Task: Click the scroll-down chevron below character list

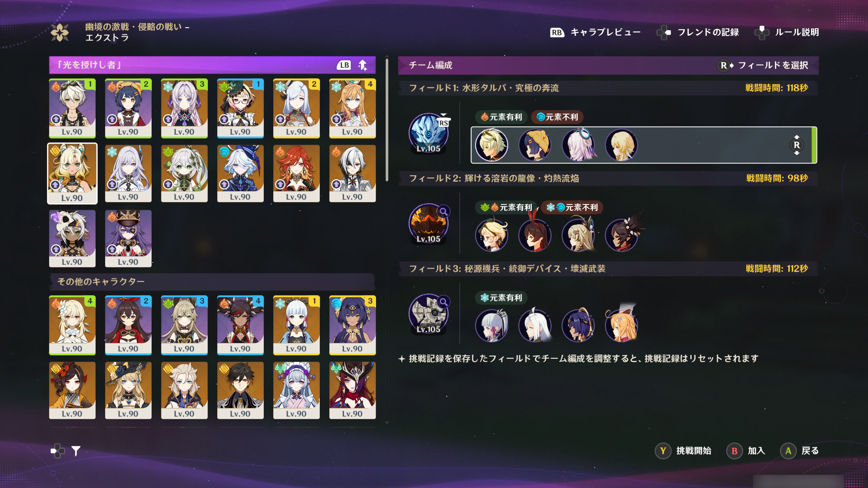Action: tap(387, 423)
